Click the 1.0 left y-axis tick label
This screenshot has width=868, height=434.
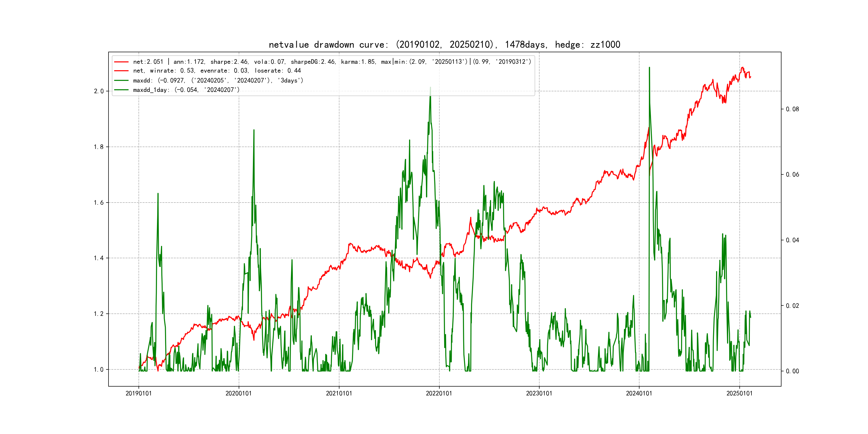coord(99,370)
